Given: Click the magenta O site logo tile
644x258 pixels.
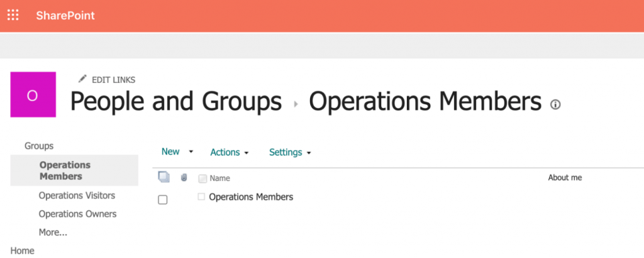Looking at the screenshot, I should point(33,95).
